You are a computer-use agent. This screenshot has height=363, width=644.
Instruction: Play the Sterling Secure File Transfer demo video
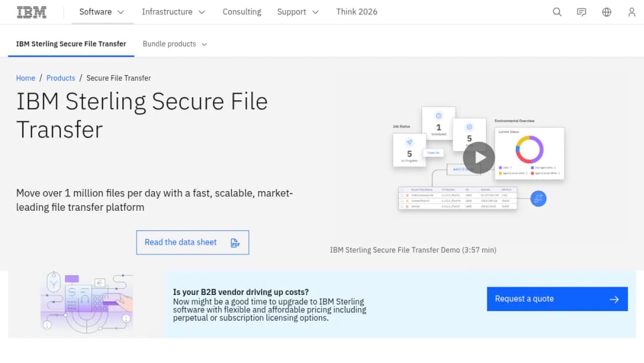point(479,158)
